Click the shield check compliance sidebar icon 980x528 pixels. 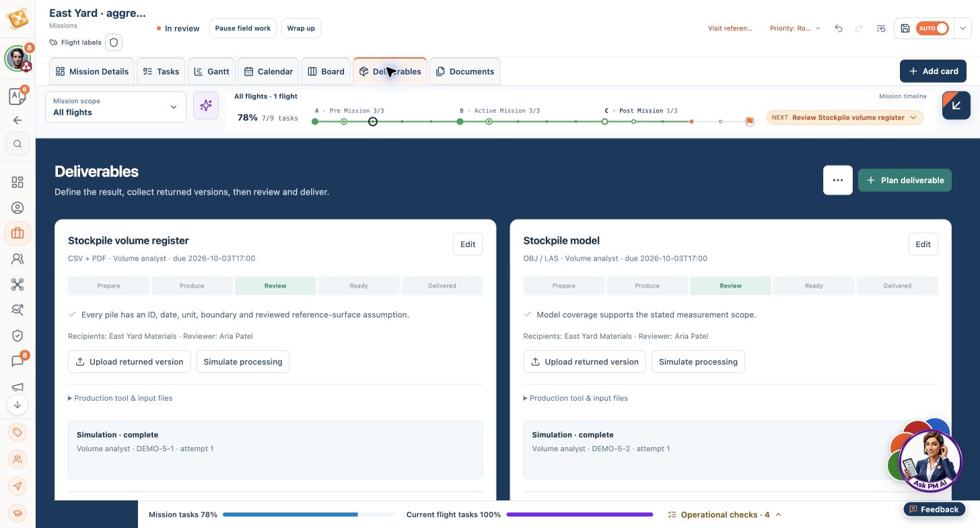[17, 335]
